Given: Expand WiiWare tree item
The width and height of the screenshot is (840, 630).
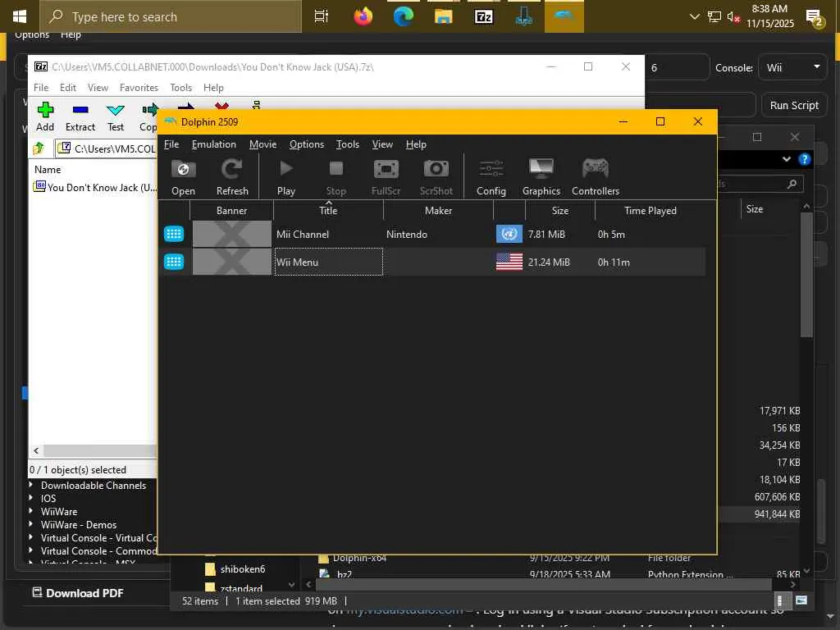Looking at the screenshot, I should 30,511.
